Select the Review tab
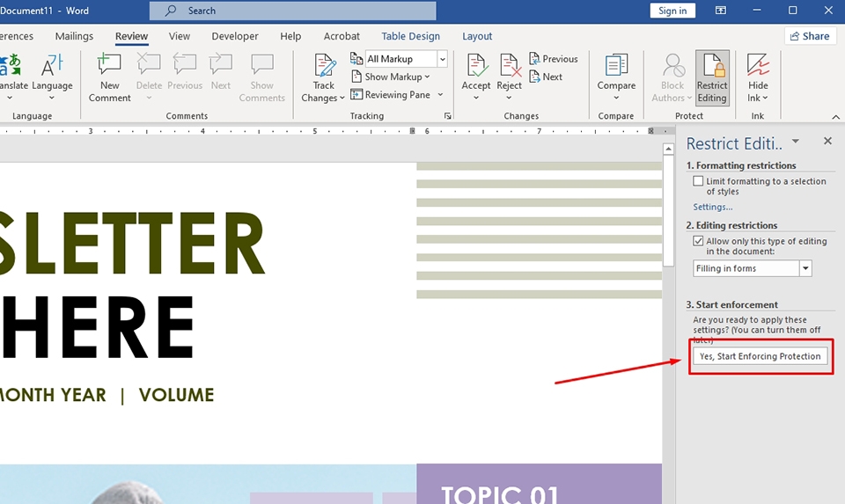This screenshot has width=845, height=504. coord(131,36)
